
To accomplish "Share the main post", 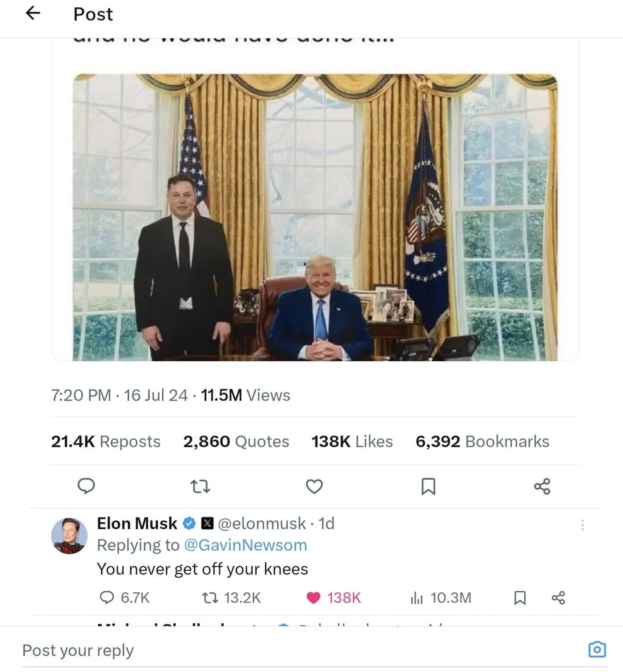I will pos(542,486).
